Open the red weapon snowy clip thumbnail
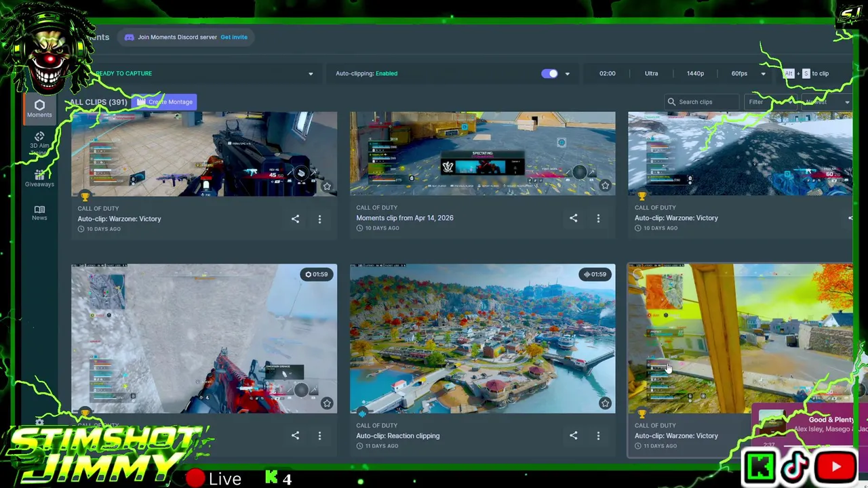The image size is (868, 488). pos(204,339)
